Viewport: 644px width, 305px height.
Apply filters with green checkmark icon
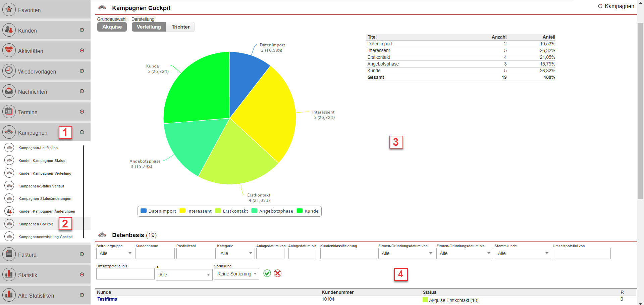[267, 273]
